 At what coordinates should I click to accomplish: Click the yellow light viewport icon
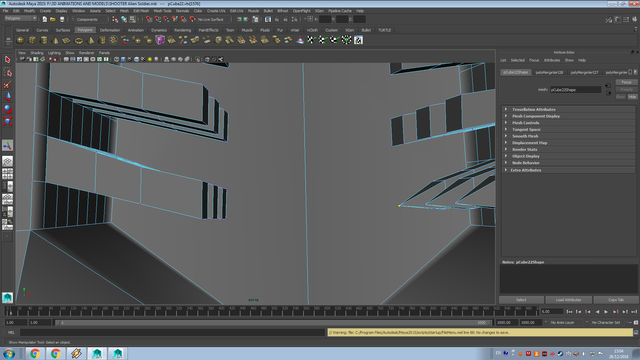[150, 59]
